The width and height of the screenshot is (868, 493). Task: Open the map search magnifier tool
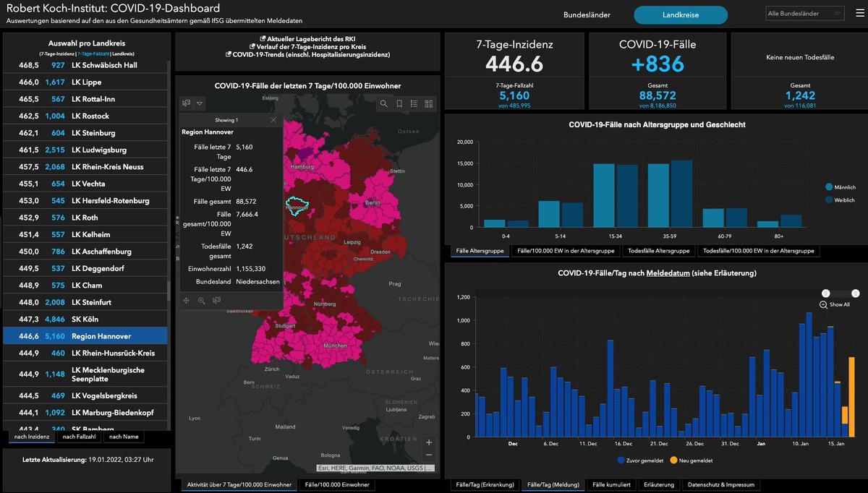(x=384, y=104)
